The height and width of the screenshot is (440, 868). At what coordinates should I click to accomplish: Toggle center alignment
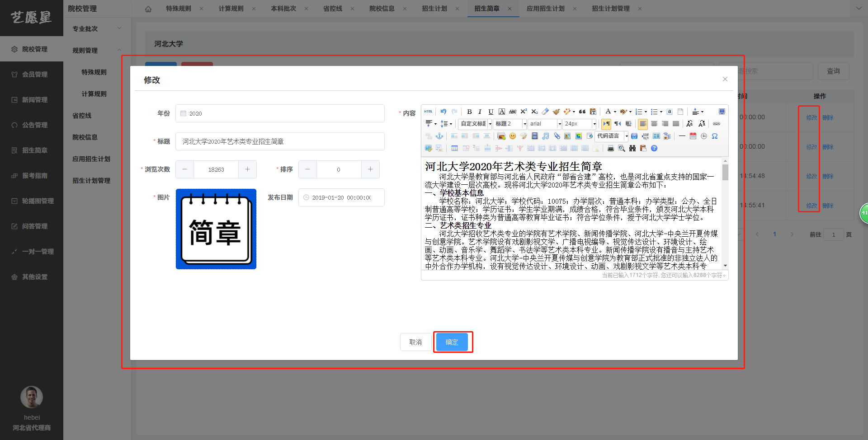pyautogui.click(x=654, y=124)
